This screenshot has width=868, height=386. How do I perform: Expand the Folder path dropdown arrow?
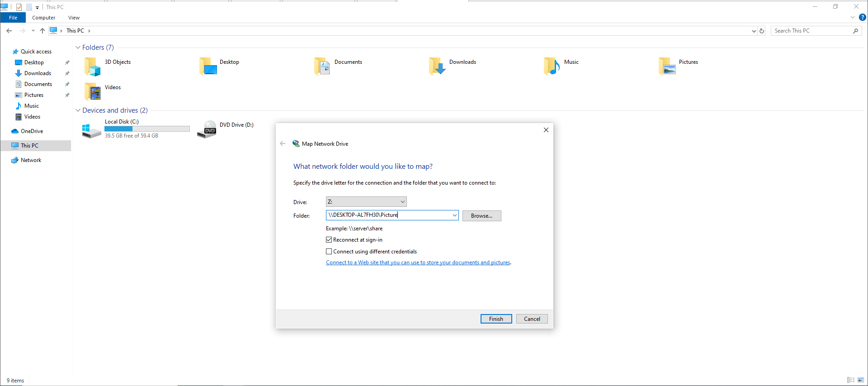click(x=454, y=215)
